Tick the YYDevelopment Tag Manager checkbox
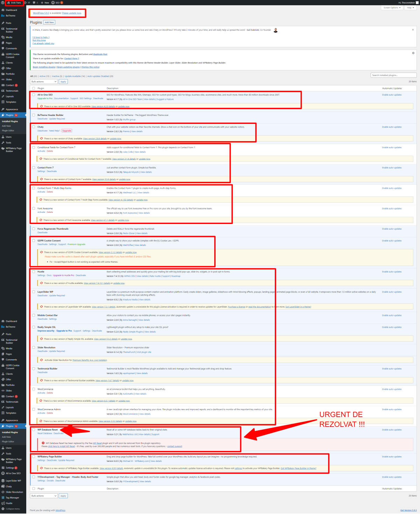This screenshot has width=420, height=514. (34, 477)
